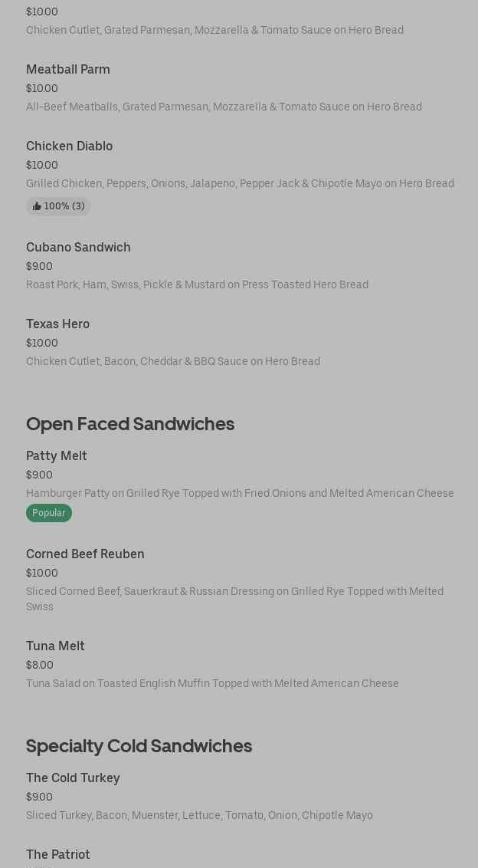
Task: Click the Chicken Diablo description text
Action: point(240,183)
